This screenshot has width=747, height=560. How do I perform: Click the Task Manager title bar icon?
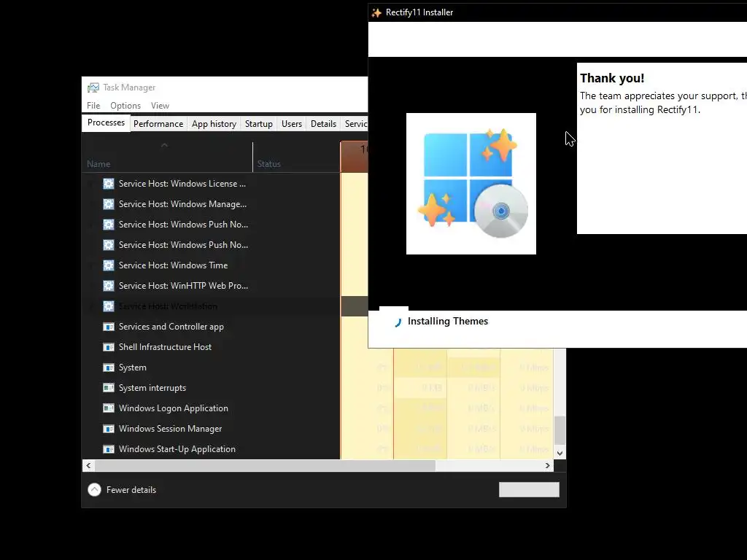pos(93,87)
